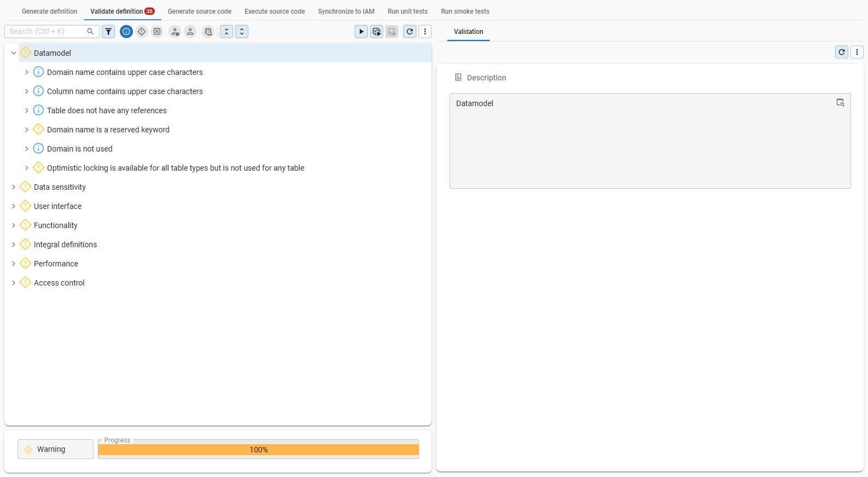
Task: Collapse the Datamodel tree node
Action: point(14,53)
